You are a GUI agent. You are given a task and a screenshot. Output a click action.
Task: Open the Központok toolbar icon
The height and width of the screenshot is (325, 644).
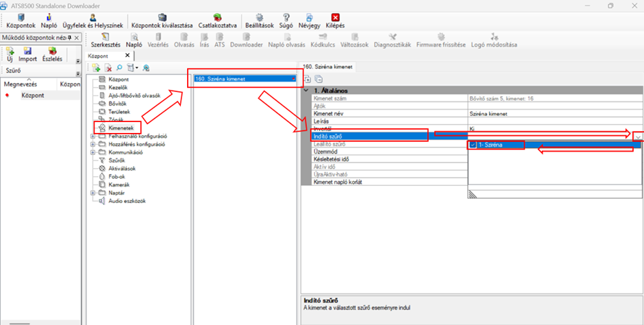tap(21, 17)
